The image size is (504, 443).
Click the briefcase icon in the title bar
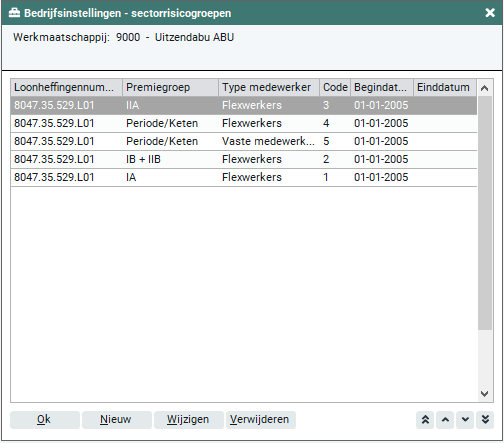click(14, 13)
